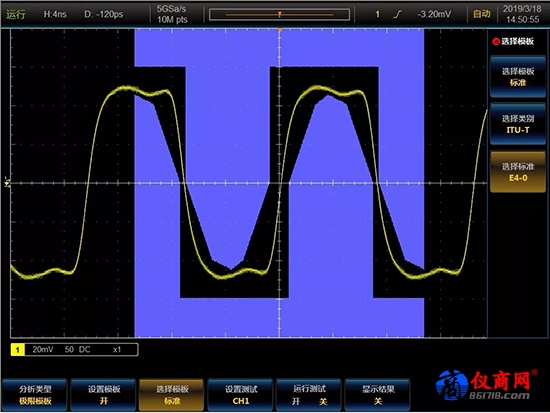The width and height of the screenshot is (550, 413).
Task: Select the bottom 选择模板 标准 menu item
Action: tap(172, 394)
